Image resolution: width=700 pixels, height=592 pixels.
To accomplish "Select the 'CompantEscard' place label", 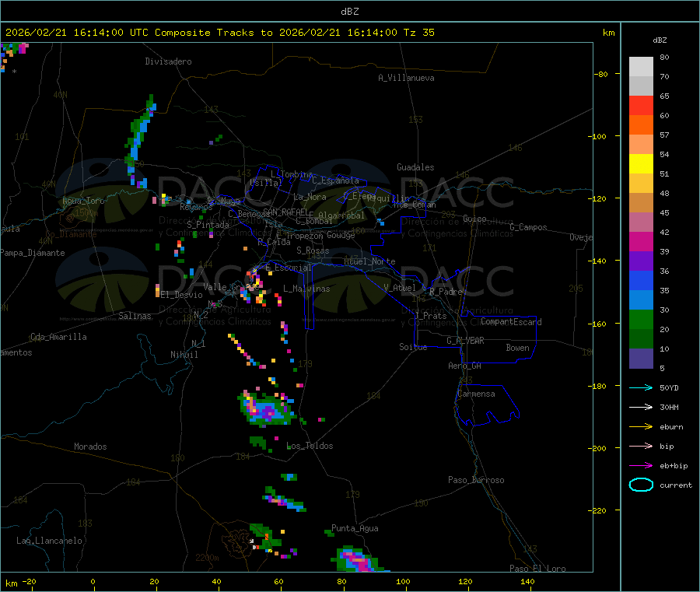I will (x=511, y=322).
